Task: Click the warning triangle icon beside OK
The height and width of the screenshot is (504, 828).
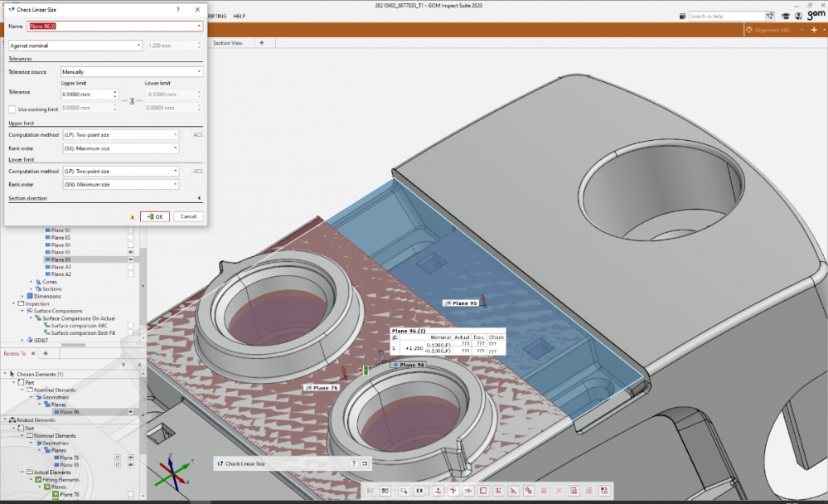Action: (x=132, y=216)
